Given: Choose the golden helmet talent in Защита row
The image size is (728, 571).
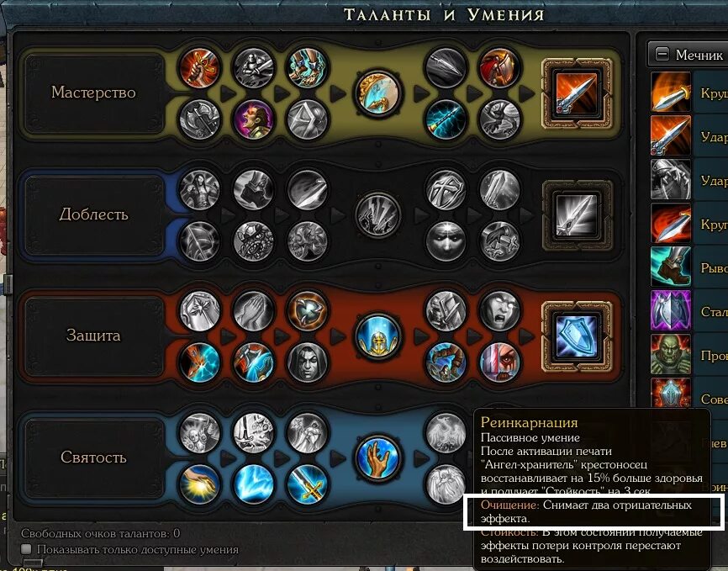Looking at the screenshot, I should coord(378,337).
